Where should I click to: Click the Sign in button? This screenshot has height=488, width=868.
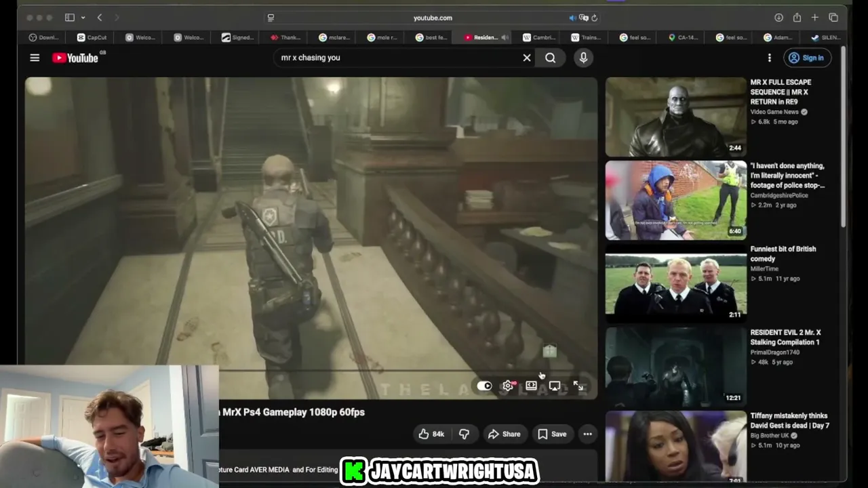(x=806, y=58)
